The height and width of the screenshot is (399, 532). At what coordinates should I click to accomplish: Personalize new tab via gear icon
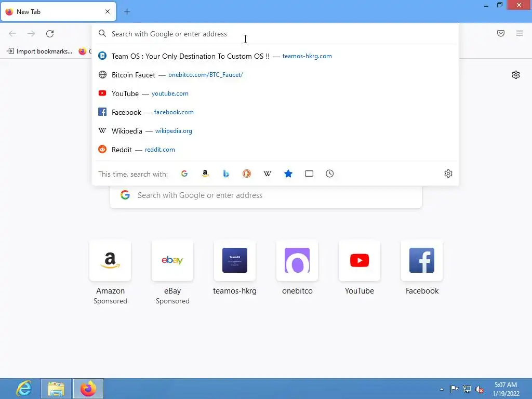pos(516,75)
